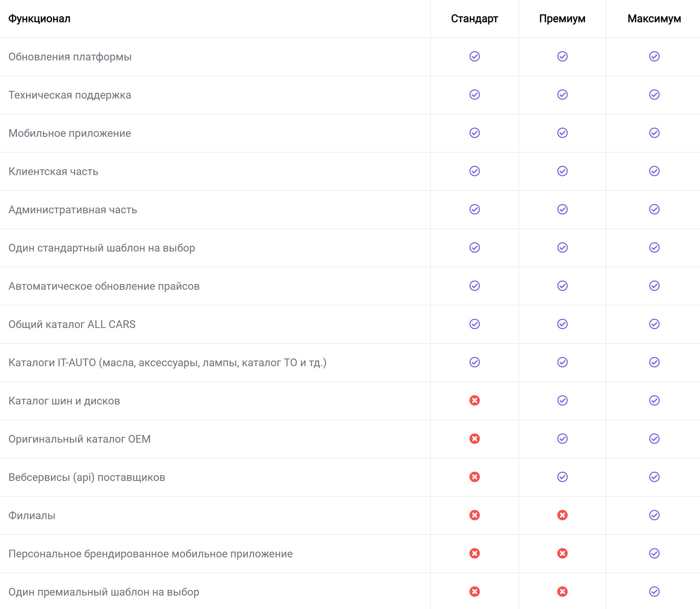Viewport: 700px width, 609px height.
Task: Click the Стандарт checkmark for Техническая поддержка
Action: (474, 95)
